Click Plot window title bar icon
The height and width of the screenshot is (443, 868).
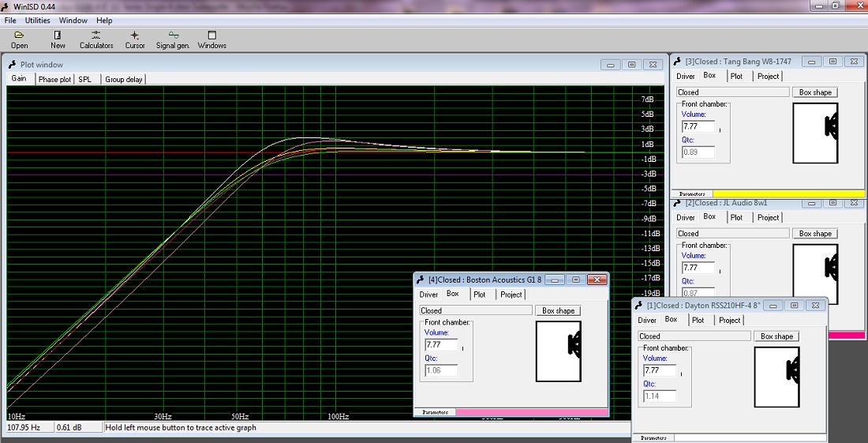pos(12,64)
